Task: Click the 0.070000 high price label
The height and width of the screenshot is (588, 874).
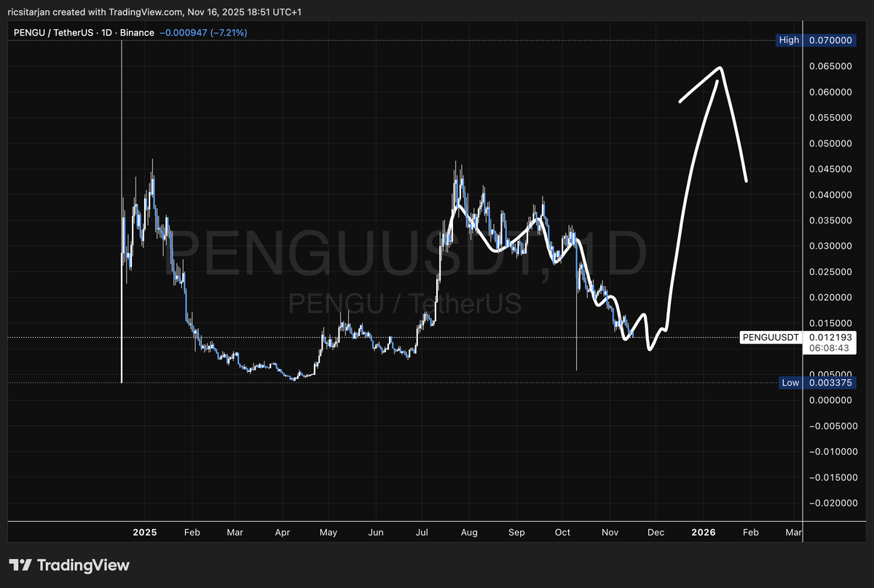Action: (831, 40)
